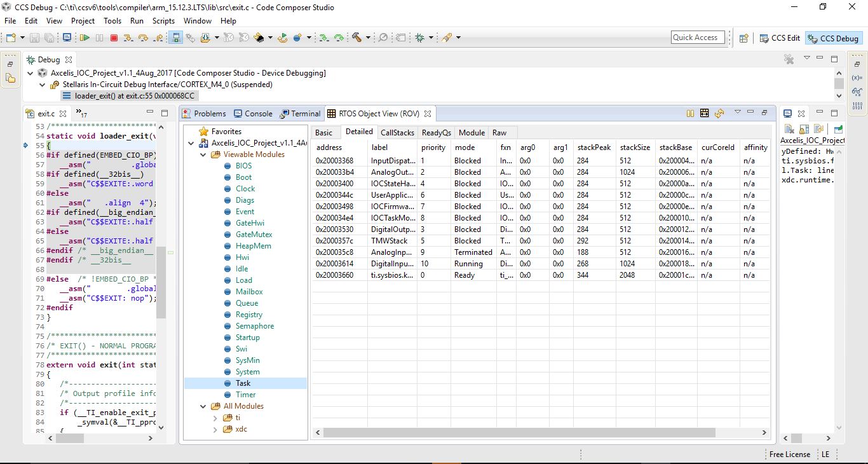The image size is (868, 464).
Task: Collapse the All Modules tree node
Action: 203,406
